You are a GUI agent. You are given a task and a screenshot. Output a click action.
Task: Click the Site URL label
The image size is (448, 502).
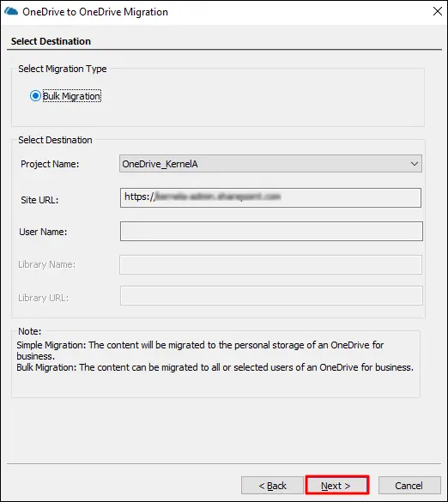[x=39, y=200]
